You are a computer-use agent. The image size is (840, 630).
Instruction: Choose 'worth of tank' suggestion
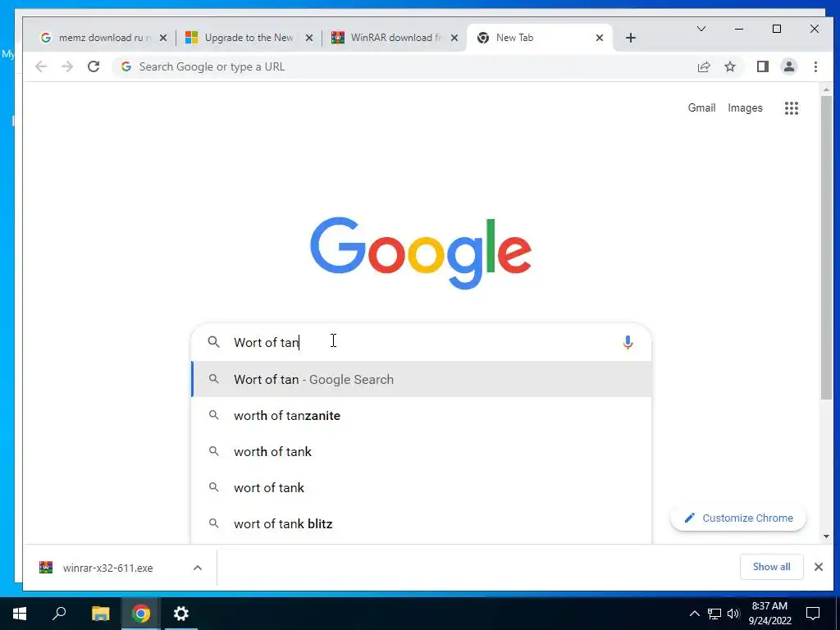coord(422,452)
